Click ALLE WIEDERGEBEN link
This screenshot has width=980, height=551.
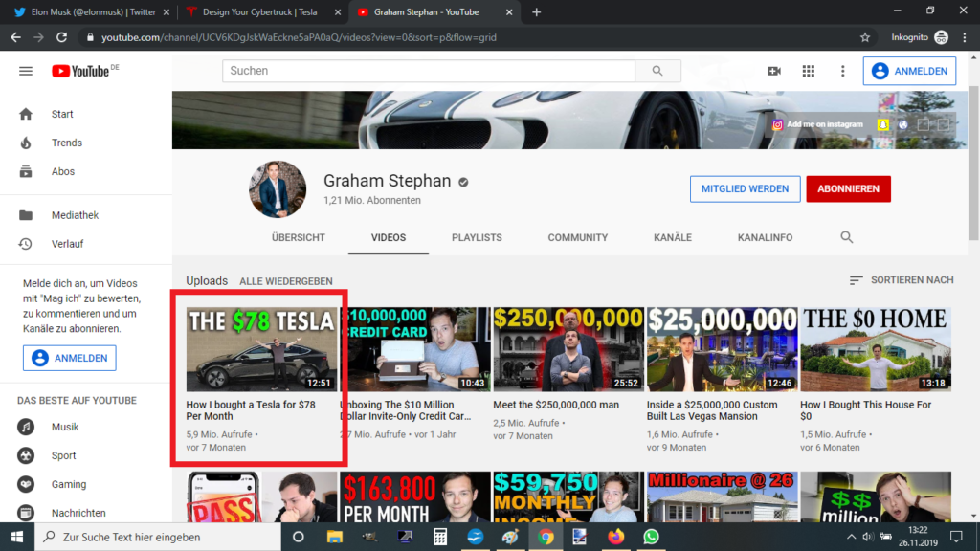[x=285, y=281]
